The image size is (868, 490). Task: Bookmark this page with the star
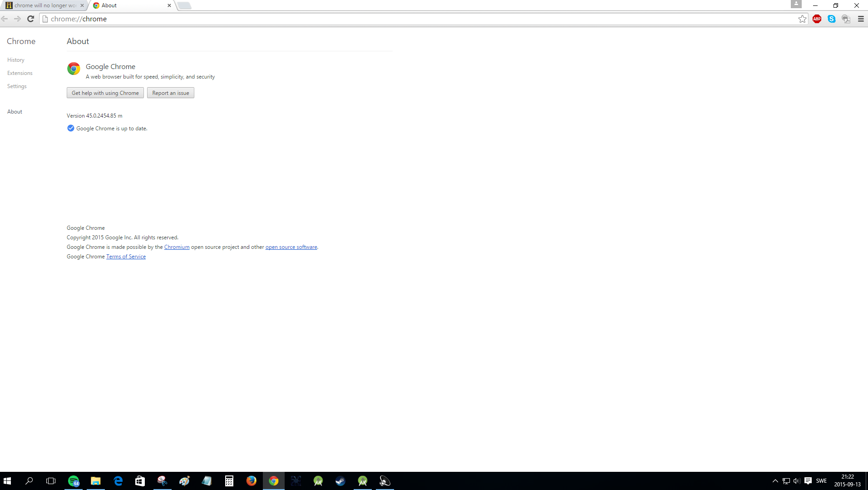[x=802, y=19]
